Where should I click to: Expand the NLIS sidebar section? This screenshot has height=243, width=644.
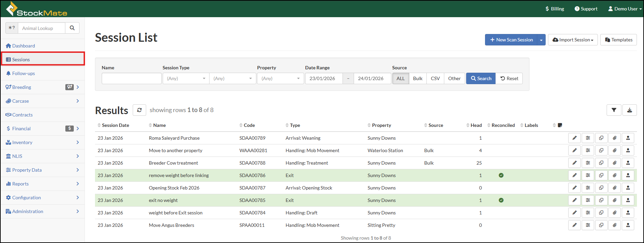tap(42, 156)
